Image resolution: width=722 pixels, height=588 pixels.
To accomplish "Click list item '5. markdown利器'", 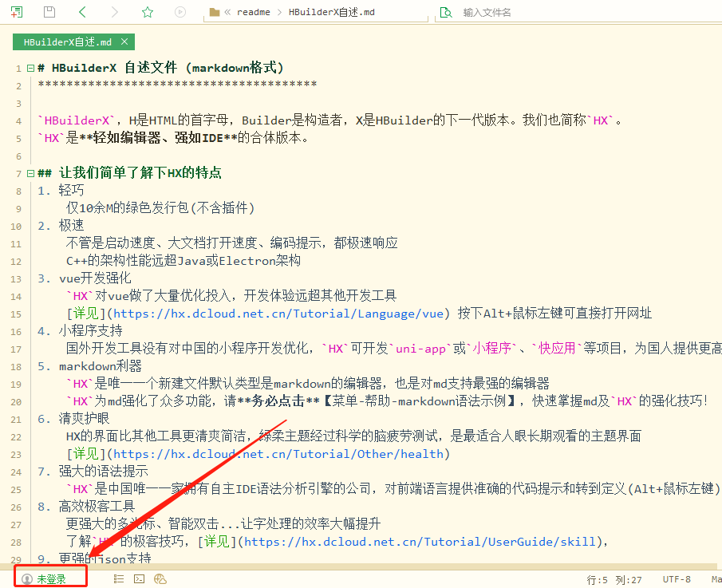I will 90,365.
